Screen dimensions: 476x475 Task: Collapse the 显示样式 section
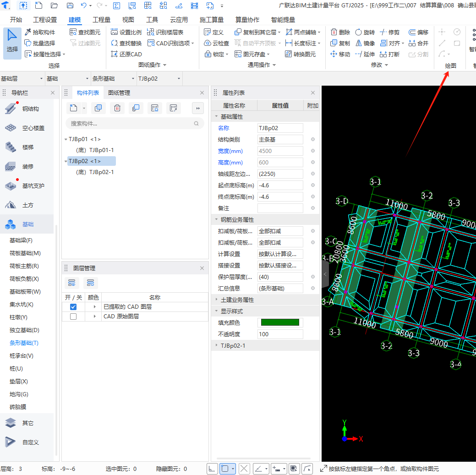tap(216, 311)
